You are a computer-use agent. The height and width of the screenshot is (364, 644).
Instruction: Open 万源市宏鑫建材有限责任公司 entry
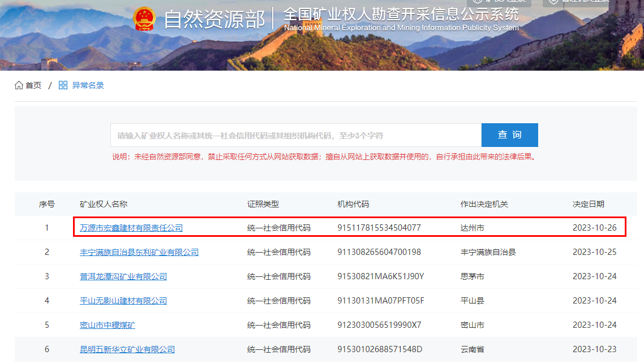(131, 228)
